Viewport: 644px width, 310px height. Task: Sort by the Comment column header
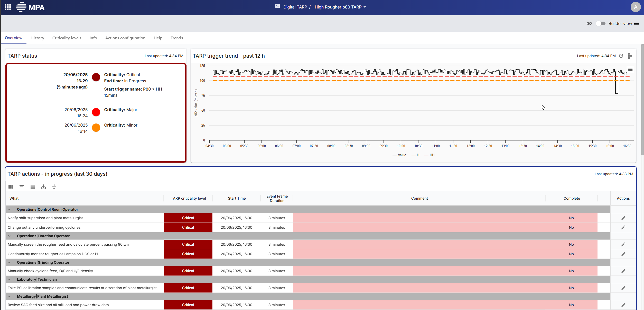tap(419, 198)
